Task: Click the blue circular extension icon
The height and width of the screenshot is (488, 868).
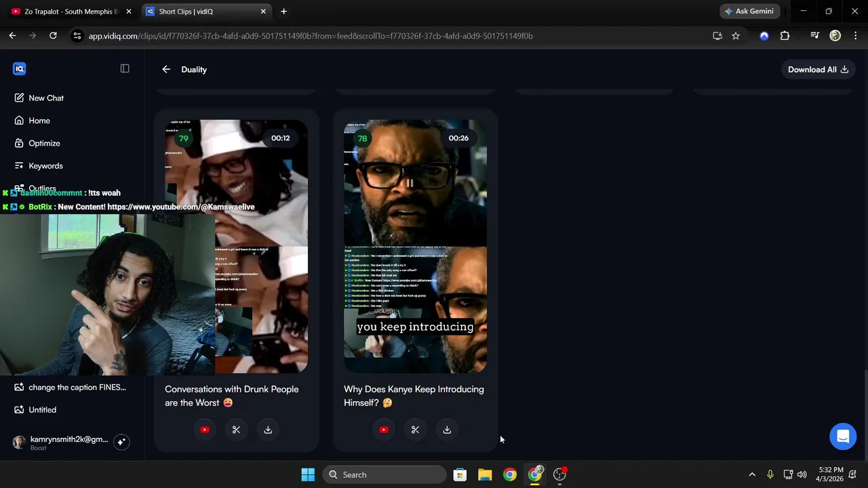Action: click(764, 36)
